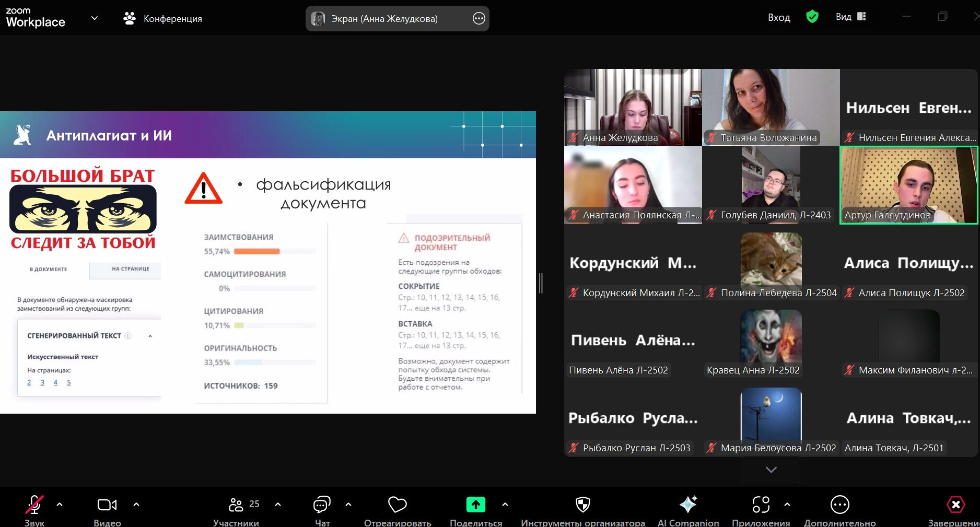Click the Отреагировать heart reaction icon

coord(398,505)
